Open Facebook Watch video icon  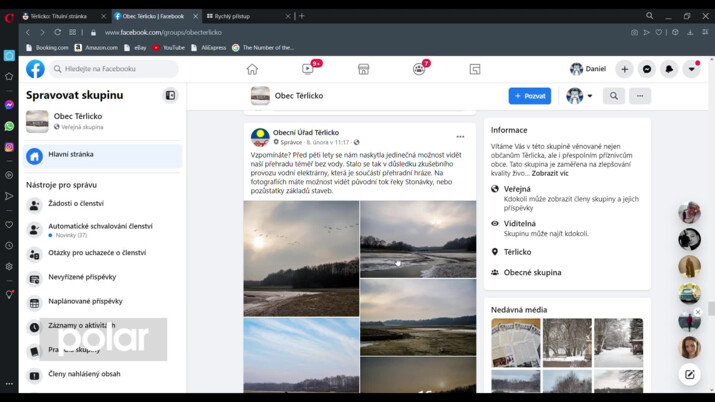pyautogui.click(x=308, y=69)
